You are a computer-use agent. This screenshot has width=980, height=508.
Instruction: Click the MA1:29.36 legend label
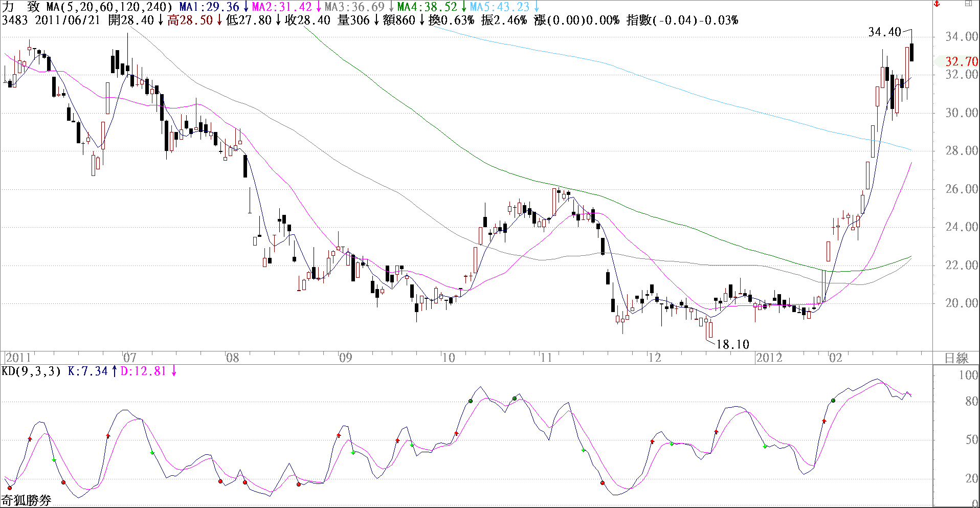pyautogui.click(x=209, y=7)
